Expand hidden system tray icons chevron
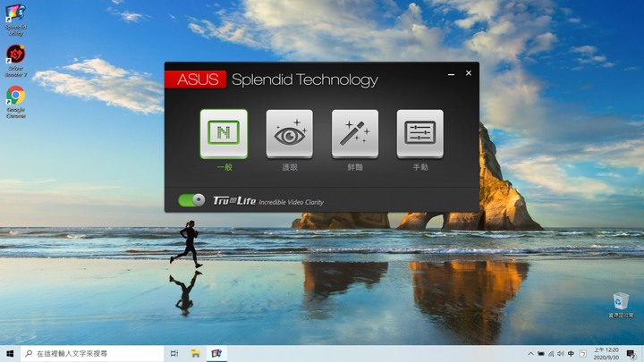The width and height of the screenshot is (644, 362). pyautogui.click(x=530, y=354)
